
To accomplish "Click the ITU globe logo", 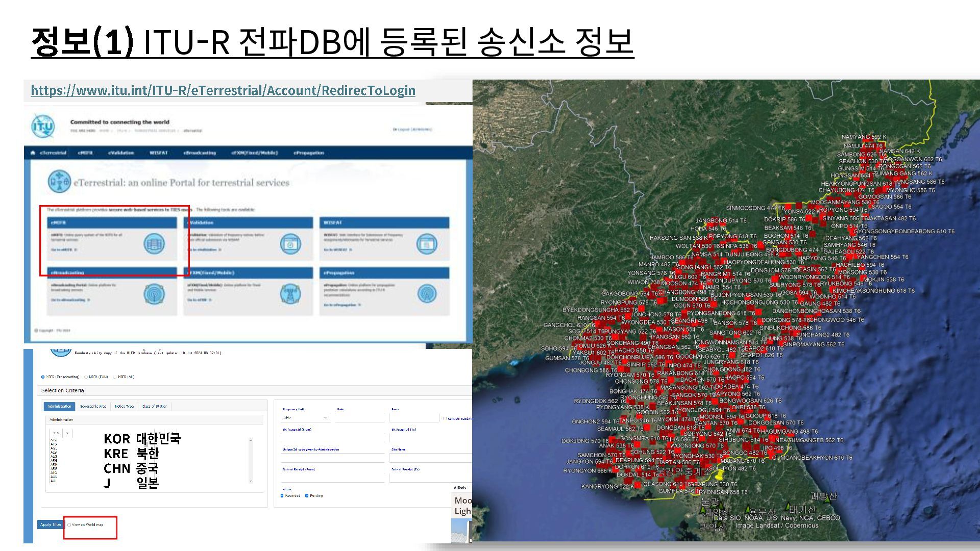I will (43, 127).
